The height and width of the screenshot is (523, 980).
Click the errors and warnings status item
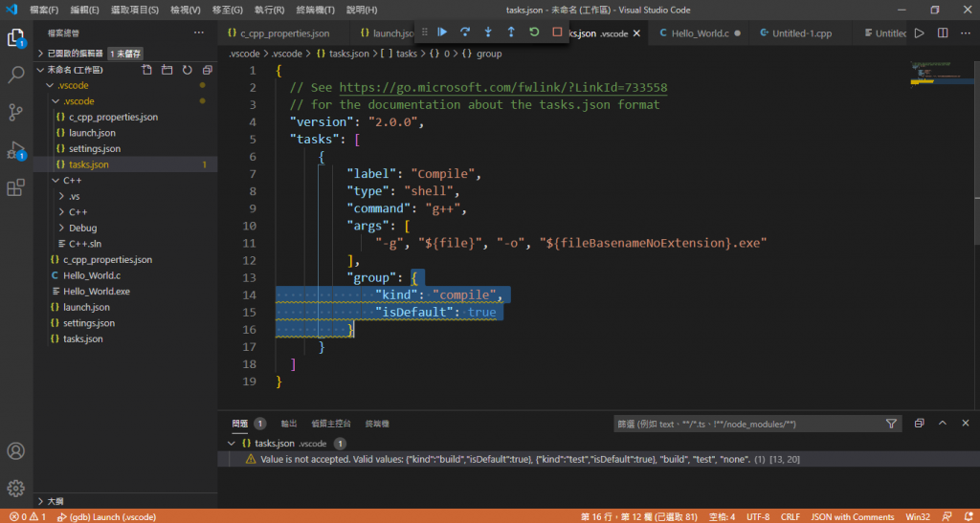click(28, 516)
